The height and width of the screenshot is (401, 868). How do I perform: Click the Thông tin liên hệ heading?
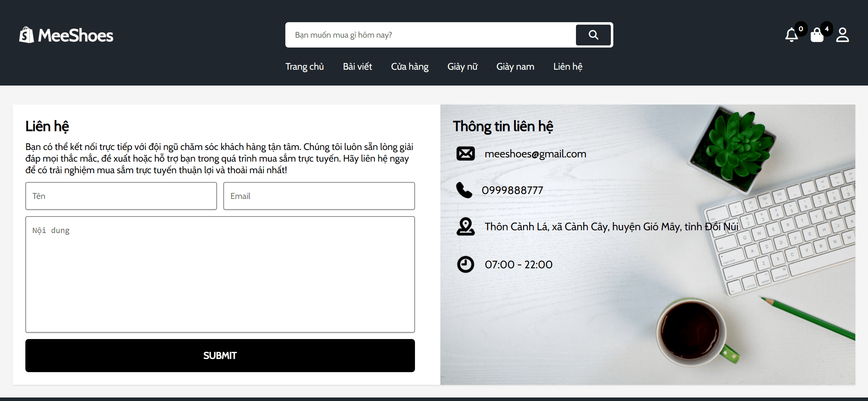coord(503,126)
